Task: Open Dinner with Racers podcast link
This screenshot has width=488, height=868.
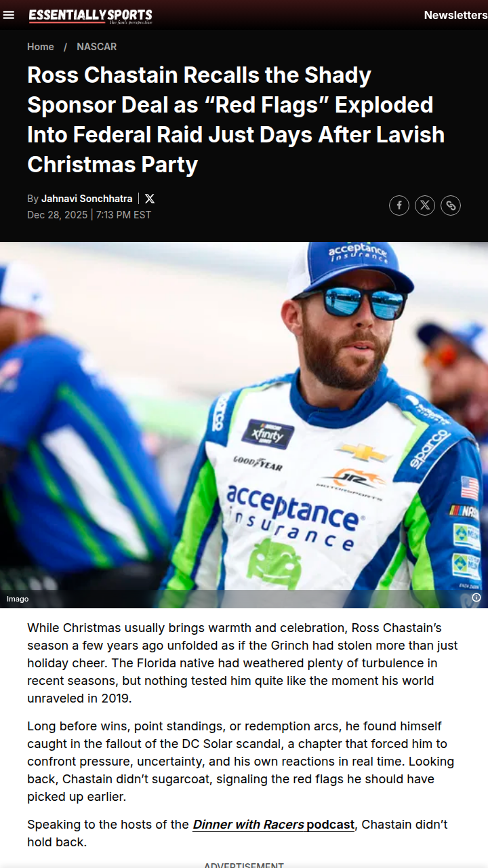Action: click(274, 825)
